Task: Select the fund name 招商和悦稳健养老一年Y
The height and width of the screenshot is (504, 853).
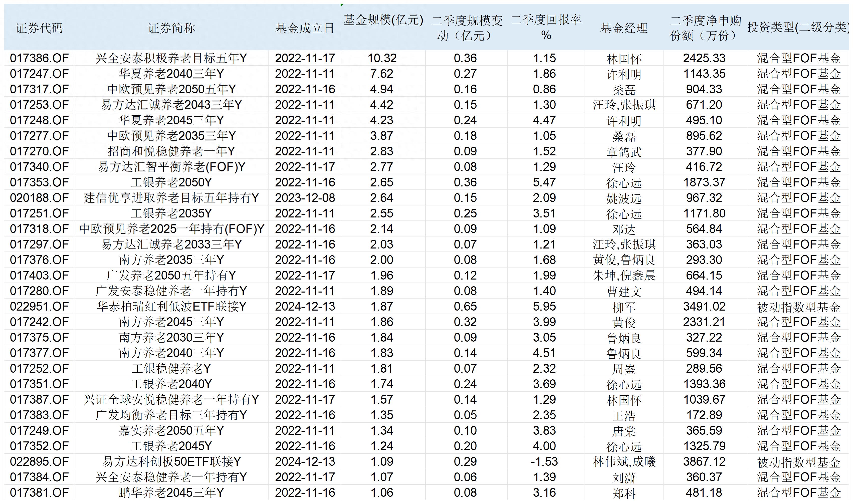Action: coord(171,151)
